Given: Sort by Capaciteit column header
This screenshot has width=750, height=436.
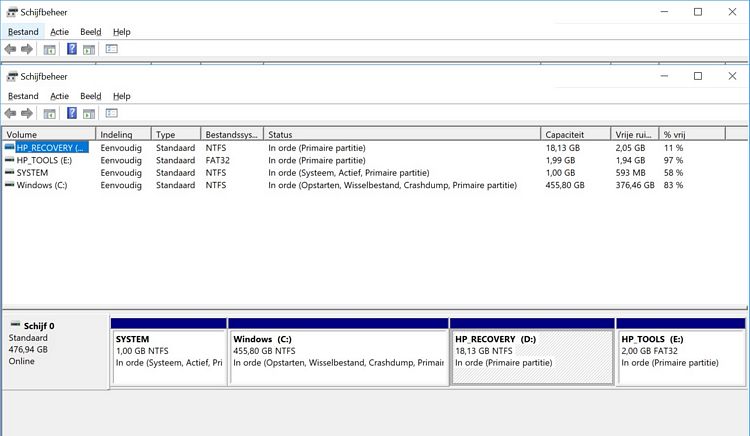Looking at the screenshot, I should point(576,134).
